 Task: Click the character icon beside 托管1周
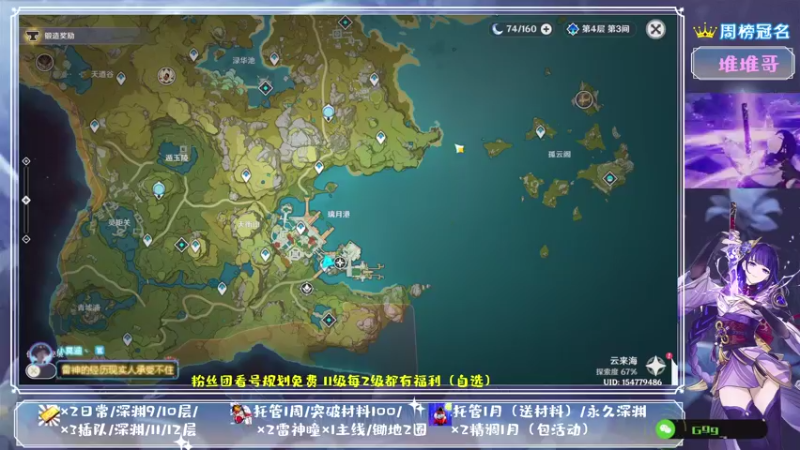point(241,414)
